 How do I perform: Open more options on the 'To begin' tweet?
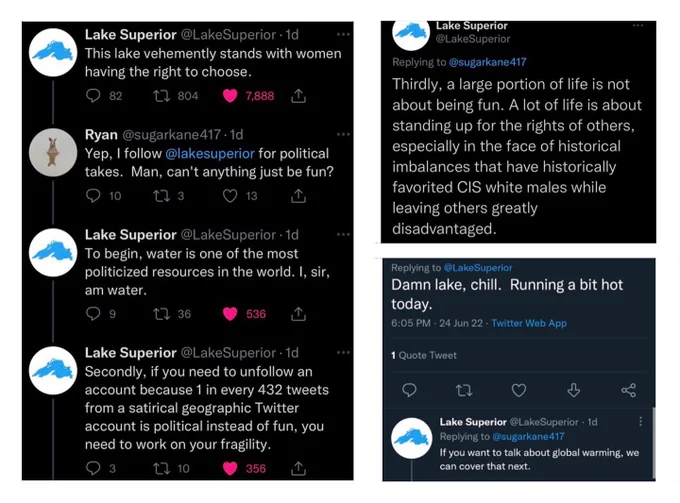pyautogui.click(x=343, y=235)
